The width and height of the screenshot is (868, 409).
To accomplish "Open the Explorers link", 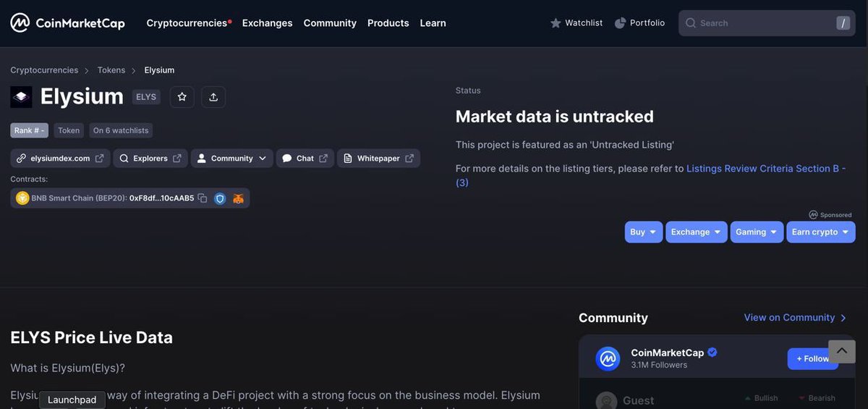I will (x=150, y=159).
